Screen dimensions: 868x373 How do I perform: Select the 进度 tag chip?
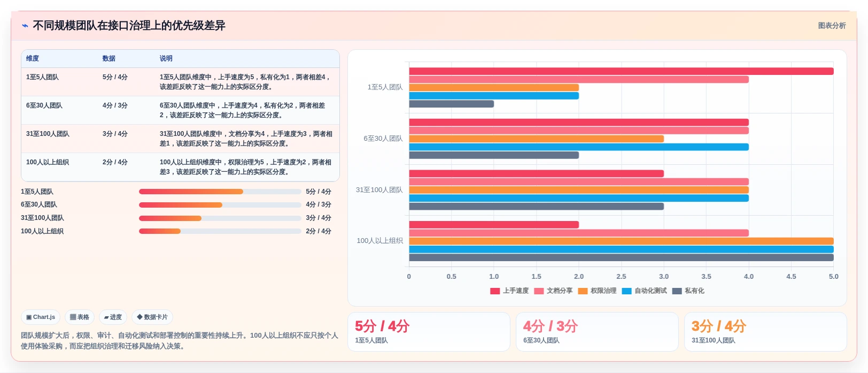click(113, 317)
